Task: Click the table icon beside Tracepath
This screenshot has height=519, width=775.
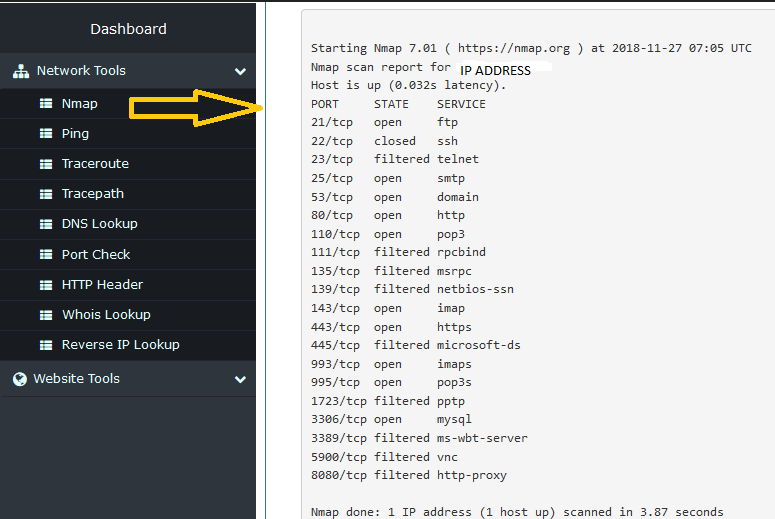Action: [45, 194]
